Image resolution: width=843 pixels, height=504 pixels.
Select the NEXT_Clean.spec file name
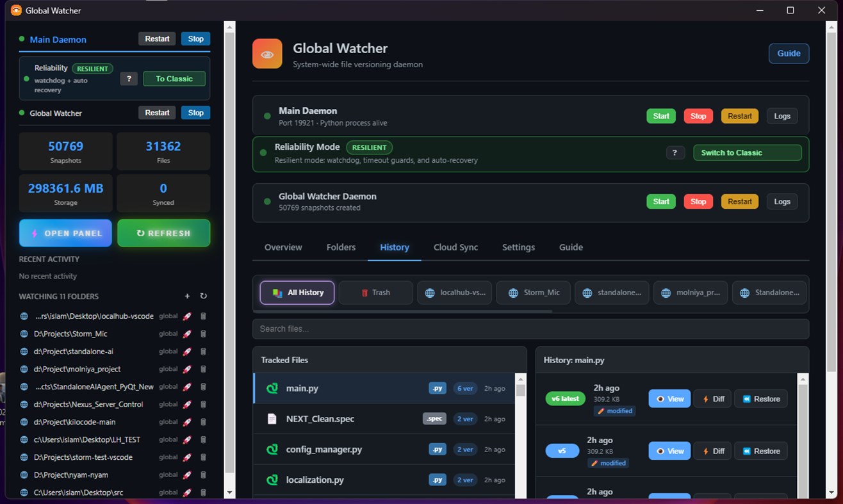[x=320, y=419]
